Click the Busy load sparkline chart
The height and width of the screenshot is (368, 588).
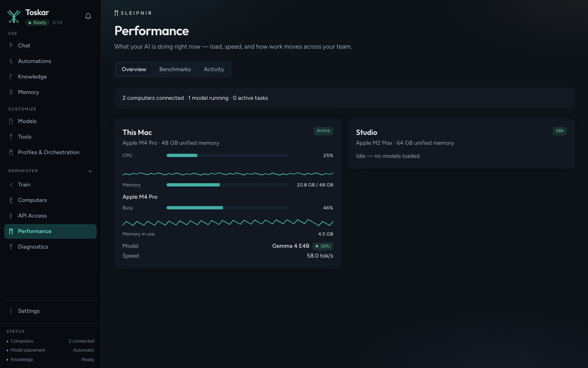[x=228, y=223]
